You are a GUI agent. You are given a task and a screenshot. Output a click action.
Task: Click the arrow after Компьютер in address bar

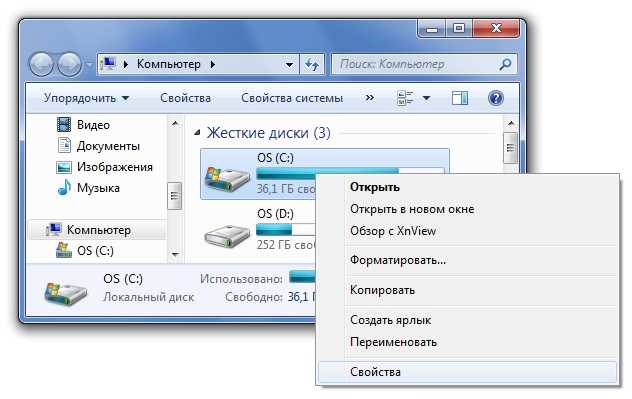[x=213, y=64]
